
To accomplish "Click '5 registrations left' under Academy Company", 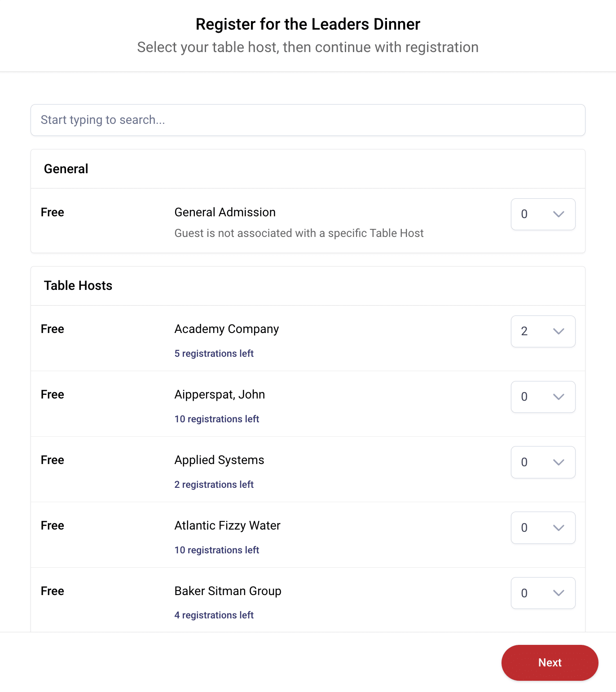I will [214, 353].
